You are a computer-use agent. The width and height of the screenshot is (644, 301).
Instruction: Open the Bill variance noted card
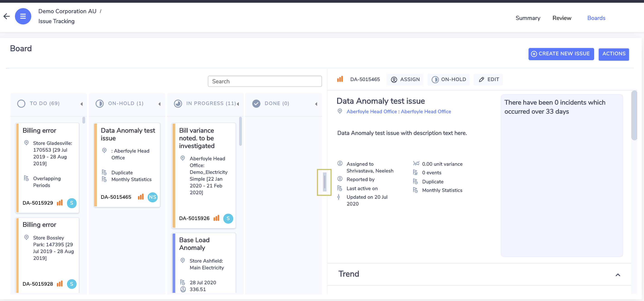point(204,176)
